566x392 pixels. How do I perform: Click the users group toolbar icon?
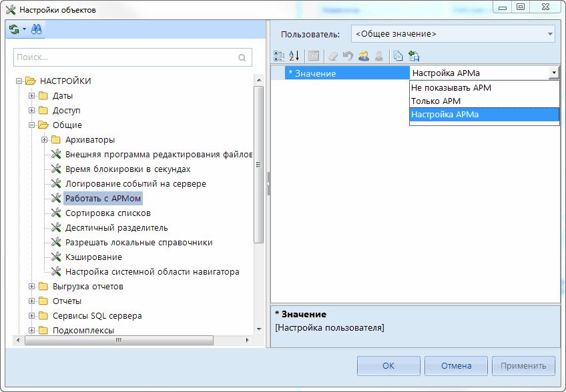coord(363,57)
